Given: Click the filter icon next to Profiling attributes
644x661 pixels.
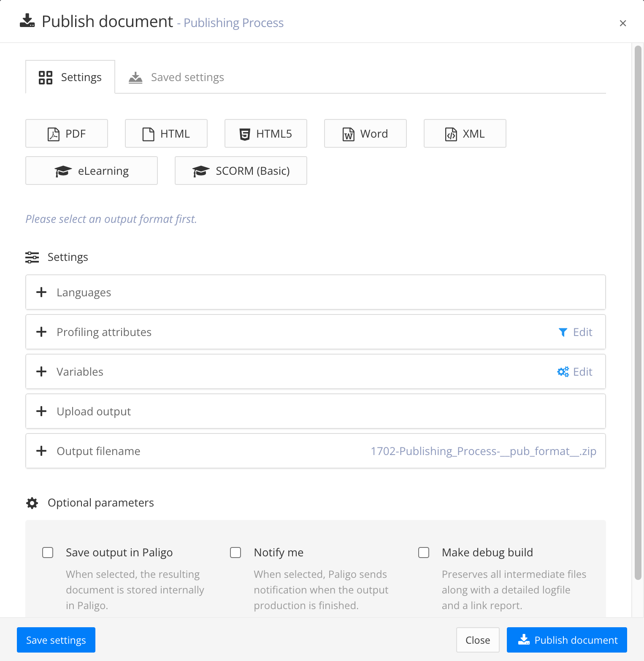Looking at the screenshot, I should 563,332.
